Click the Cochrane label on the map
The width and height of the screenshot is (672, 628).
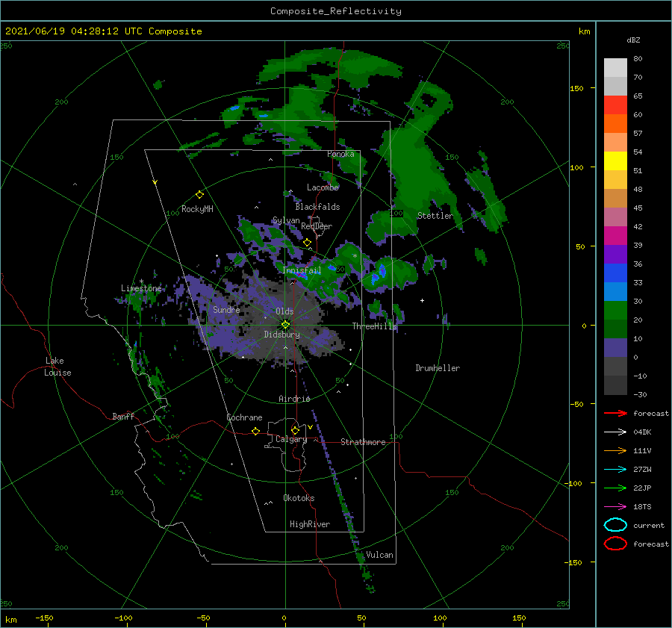click(x=244, y=417)
